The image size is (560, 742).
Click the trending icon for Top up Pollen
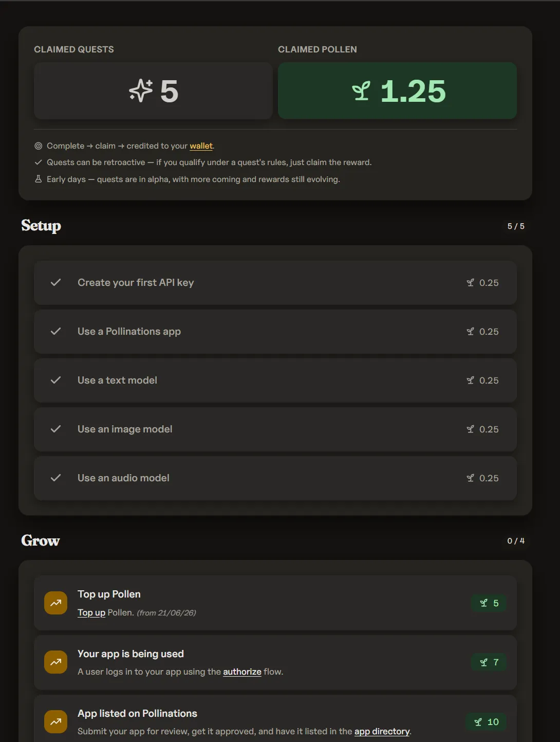[55, 603]
